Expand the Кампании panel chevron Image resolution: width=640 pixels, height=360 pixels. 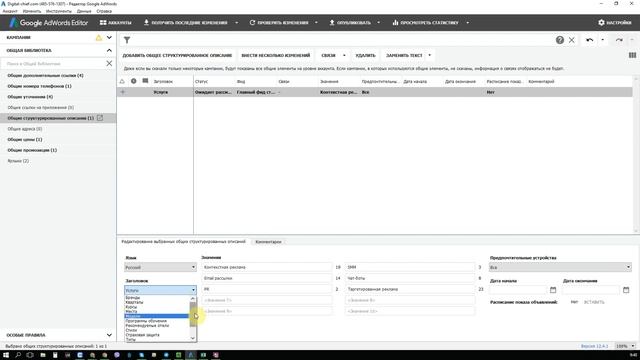coord(109,38)
